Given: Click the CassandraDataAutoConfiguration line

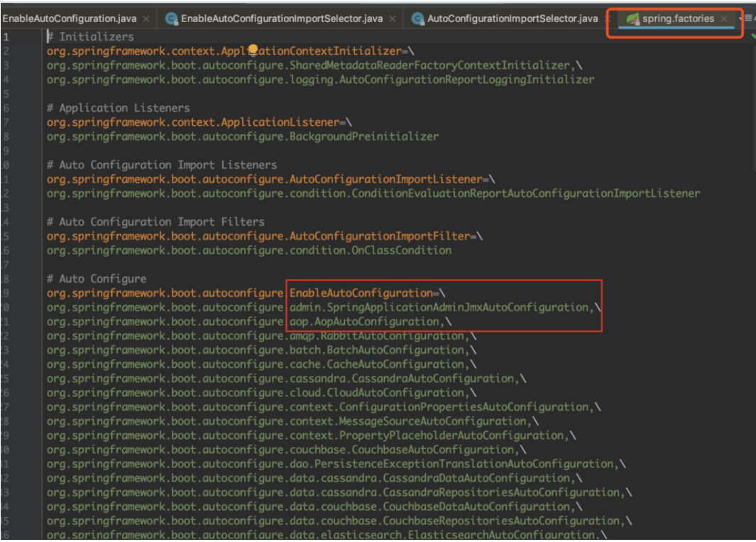Looking at the screenshot, I should (314, 478).
